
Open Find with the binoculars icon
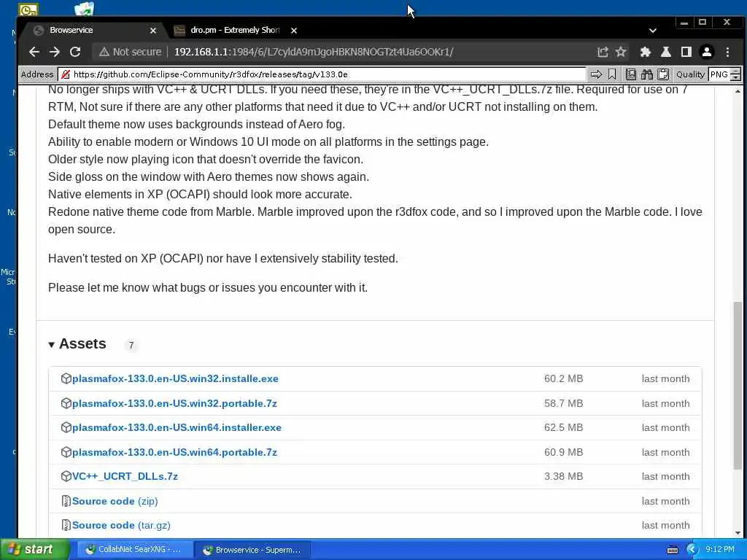pos(647,74)
